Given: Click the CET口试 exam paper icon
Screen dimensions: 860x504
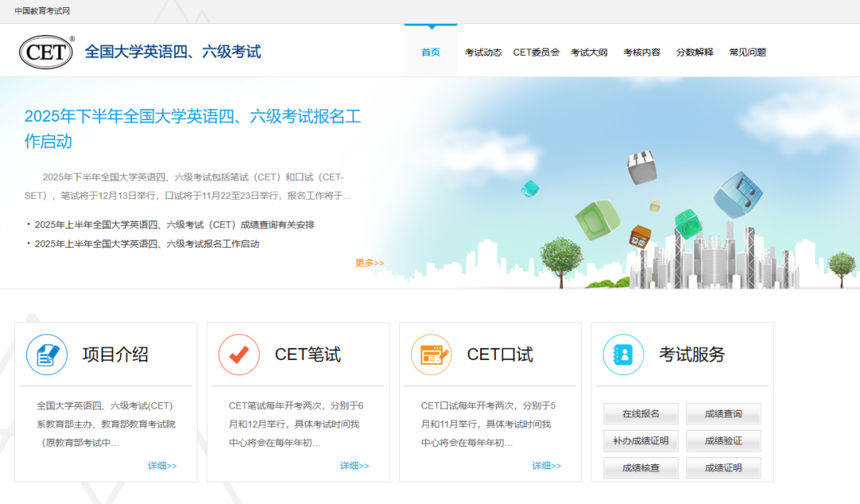Looking at the screenshot, I should pyautogui.click(x=431, y=355).
